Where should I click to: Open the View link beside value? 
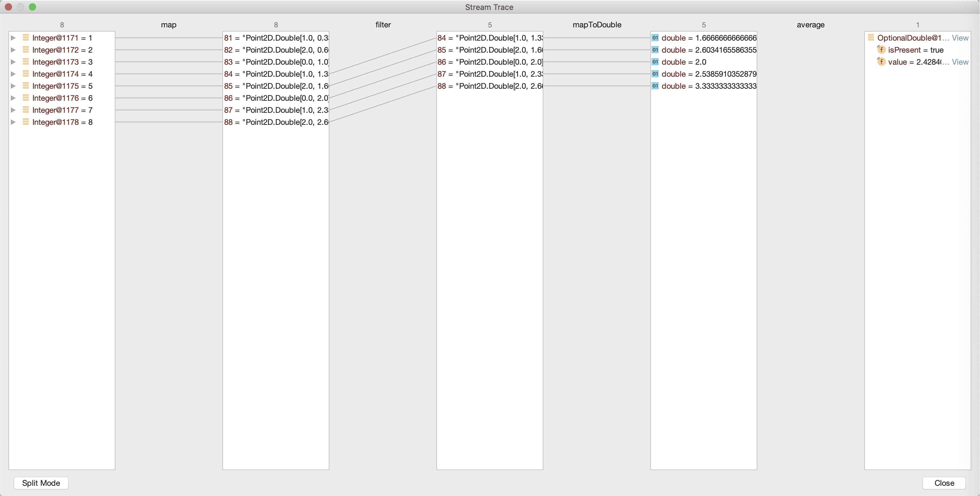[x=960, y=62]
